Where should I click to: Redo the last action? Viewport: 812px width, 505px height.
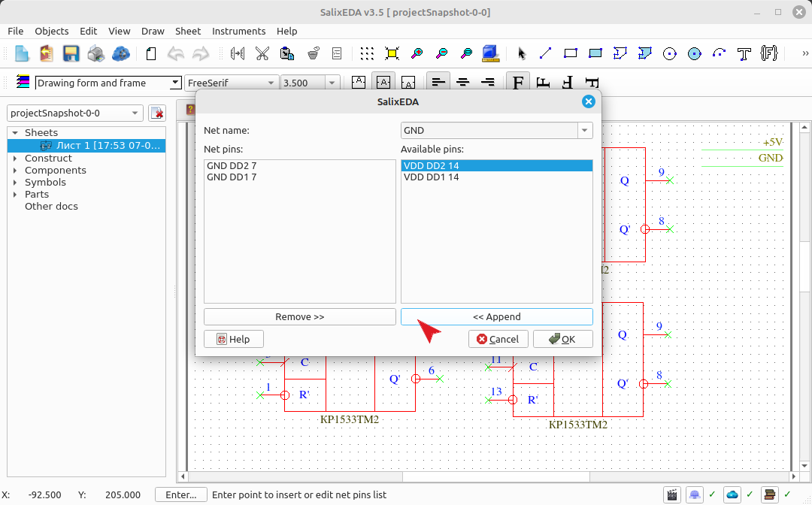pyautogui.click(x=201, y=53)
